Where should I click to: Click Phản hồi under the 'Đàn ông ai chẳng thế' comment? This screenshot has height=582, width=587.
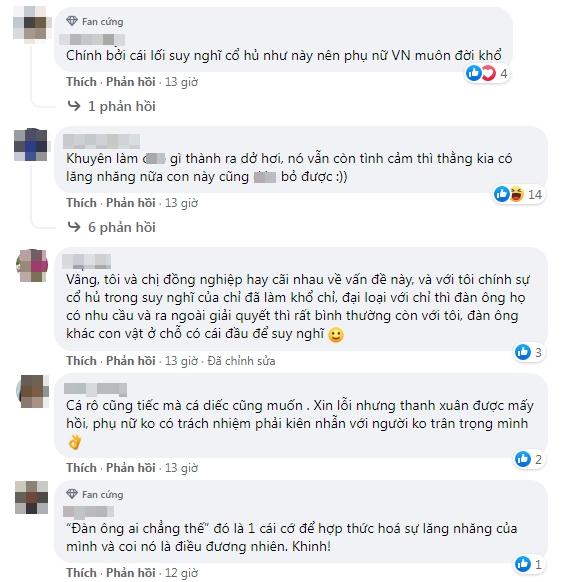131,573
